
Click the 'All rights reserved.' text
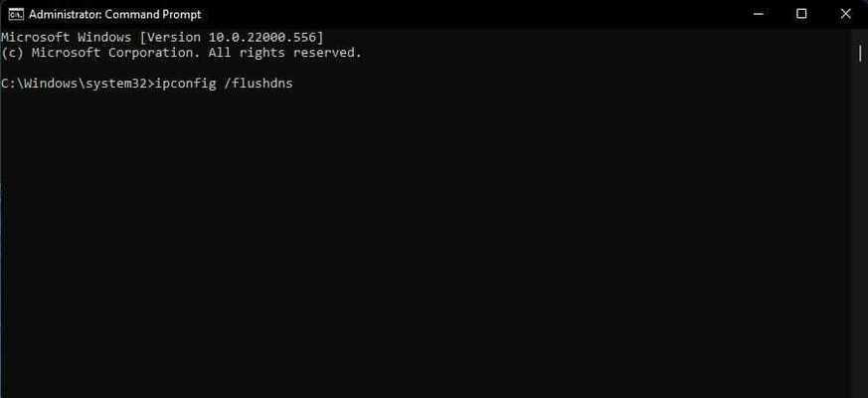click(x=284, y=53)
